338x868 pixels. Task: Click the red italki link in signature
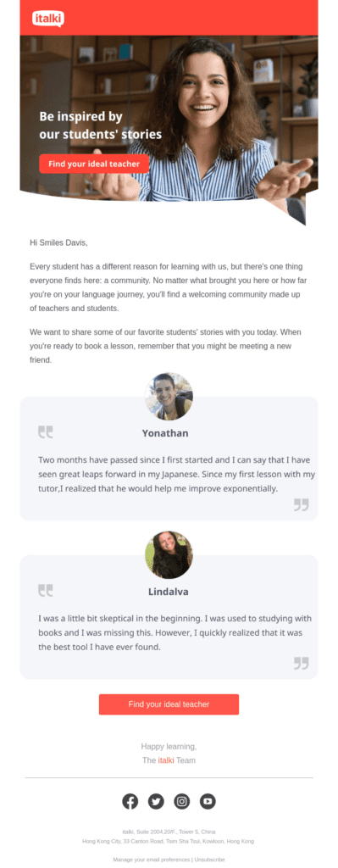tap(166, 760)
